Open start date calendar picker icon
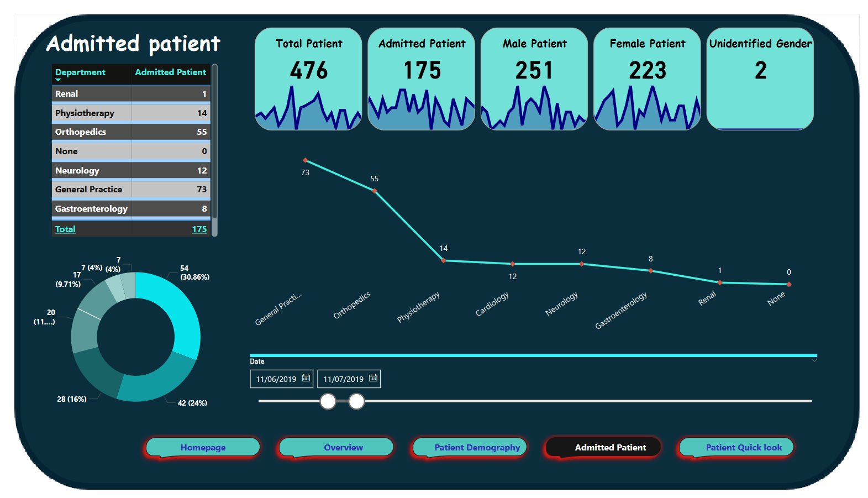Image resolution: width=868 pixels, height=498 pixels. click(306, 379)
